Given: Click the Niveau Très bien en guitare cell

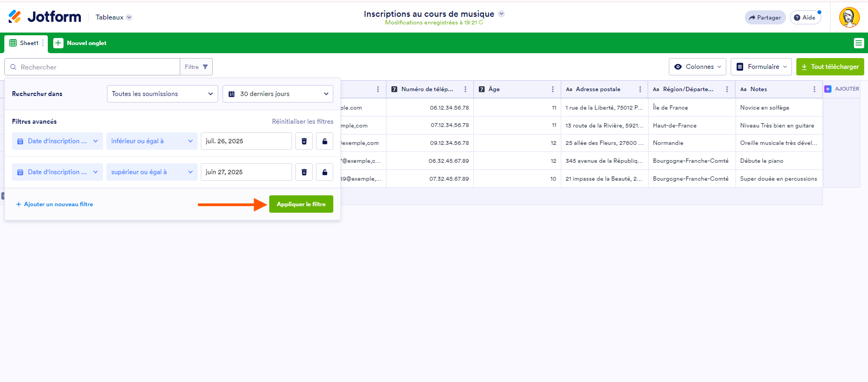Looking at the screenshot, I should pyautogui.click(x=779, y=125).
